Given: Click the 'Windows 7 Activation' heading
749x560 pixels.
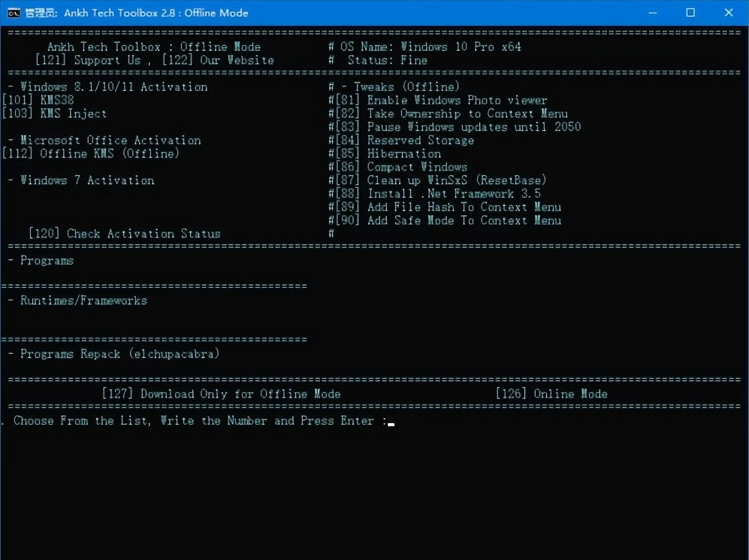Looking at the screenshot, I should [88, 180].
